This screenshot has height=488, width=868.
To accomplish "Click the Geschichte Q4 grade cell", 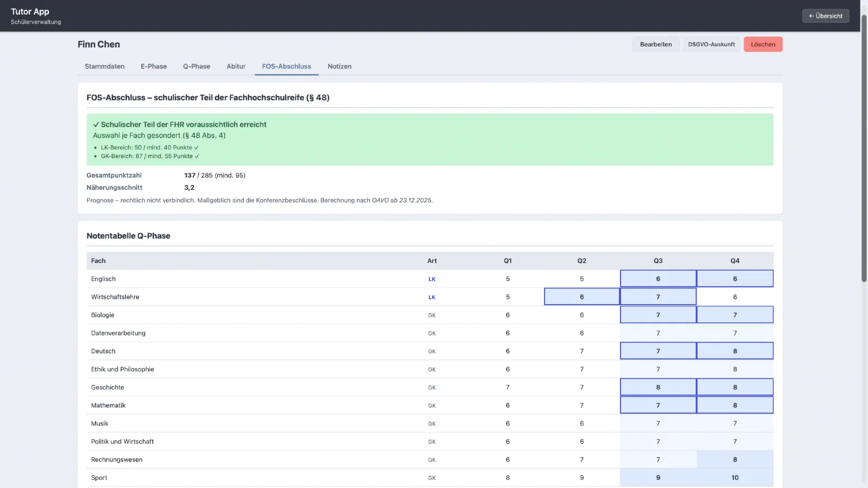I will point(735,387).
